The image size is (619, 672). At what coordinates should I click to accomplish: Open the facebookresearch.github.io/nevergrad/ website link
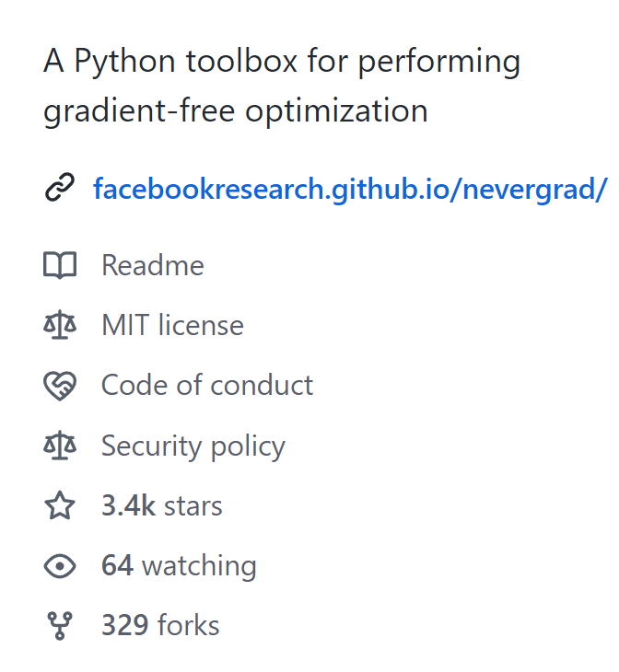click(x=350, y=189)
